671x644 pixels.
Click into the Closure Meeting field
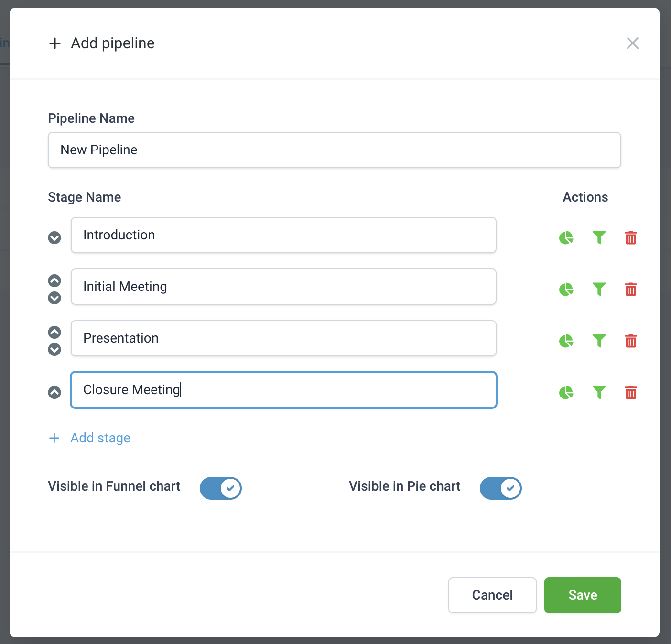[283, 390]
